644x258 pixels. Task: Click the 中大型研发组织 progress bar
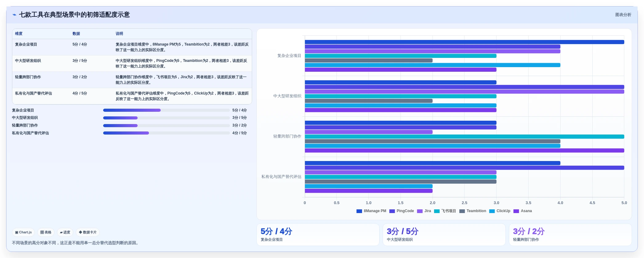167,118
